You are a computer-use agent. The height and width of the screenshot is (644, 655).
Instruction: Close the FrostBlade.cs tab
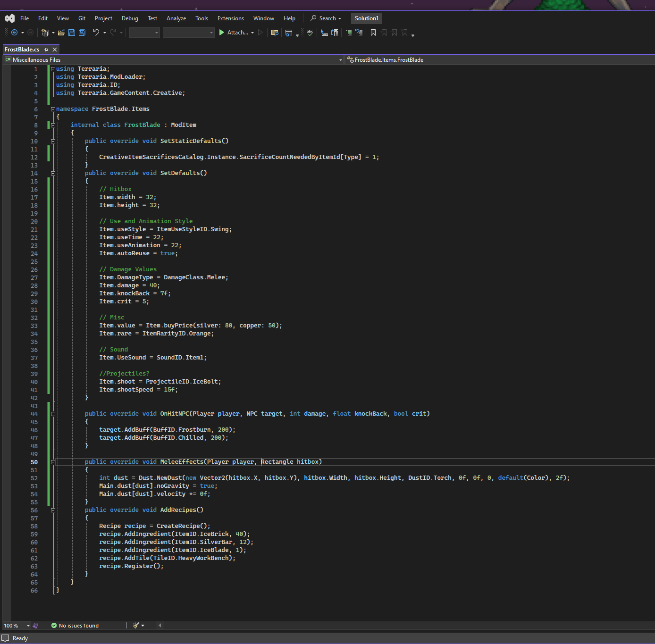pyautogui.click(x=55, y=50)
